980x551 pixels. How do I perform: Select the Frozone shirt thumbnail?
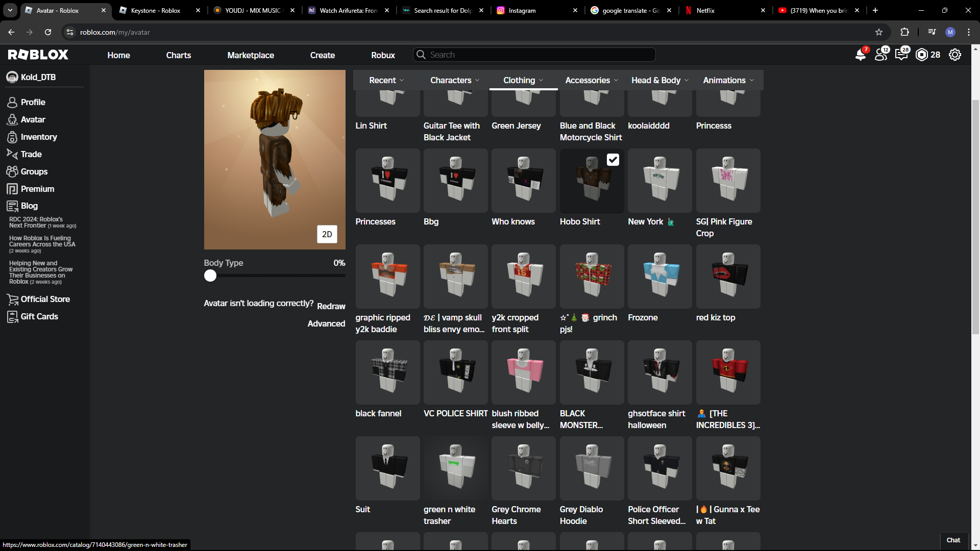click(660, 277)
